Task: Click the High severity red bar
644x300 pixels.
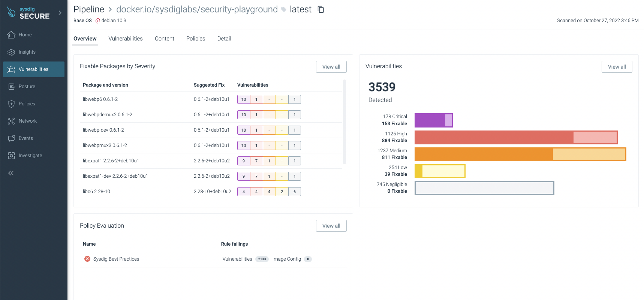Action: point(516,137)
